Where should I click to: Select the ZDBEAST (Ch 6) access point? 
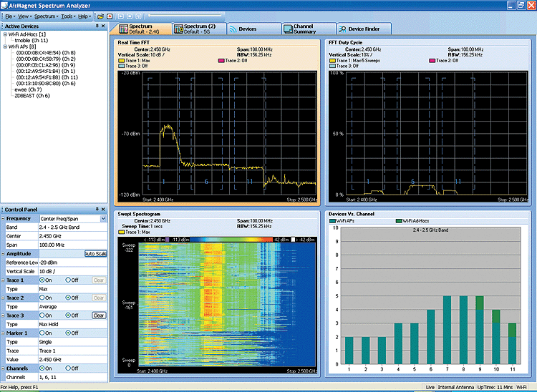(x=32, y=96)
